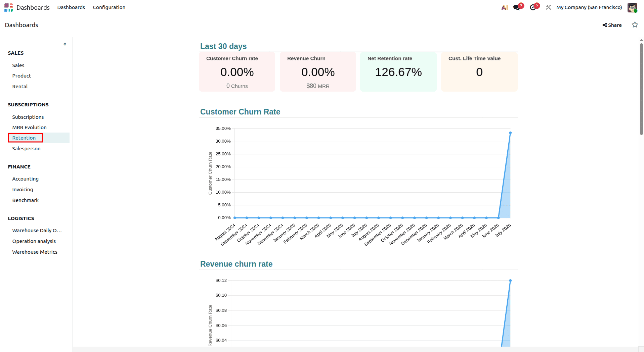Collapse the dashboards sidebar panel
Image resolution: width=644 pixels, height=352 pixels.
[65, 44]
